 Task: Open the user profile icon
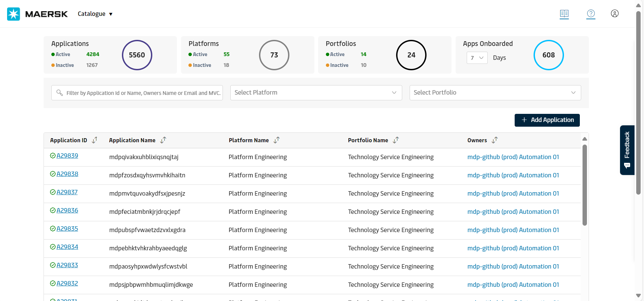[615, 14]
